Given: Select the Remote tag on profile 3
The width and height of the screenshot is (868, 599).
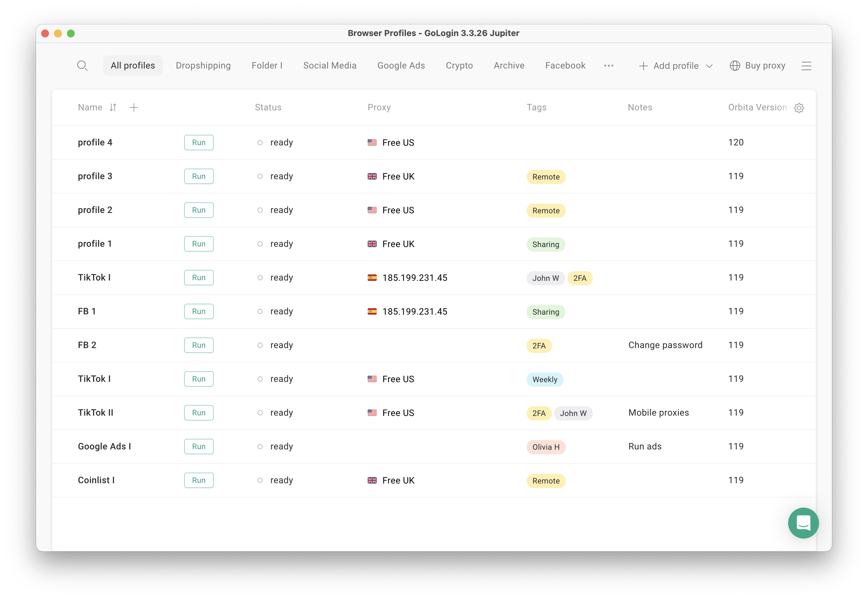Looking at the screenshot, I should pos(546,176).
